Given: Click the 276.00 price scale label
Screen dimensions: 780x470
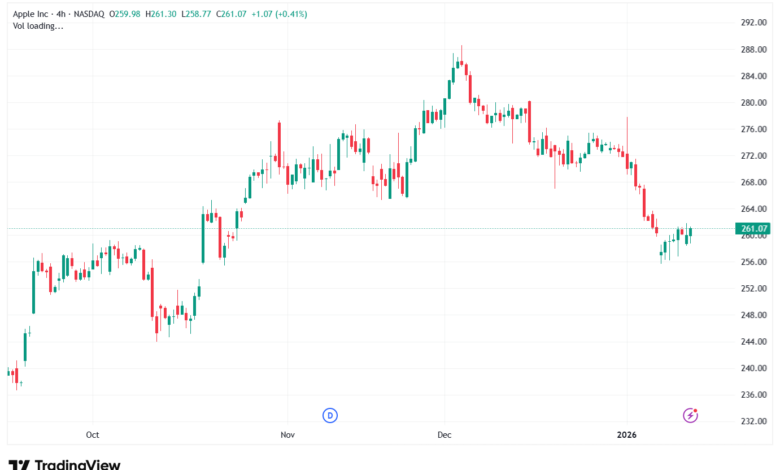Looking at the screenshot, I should (753, 129).
